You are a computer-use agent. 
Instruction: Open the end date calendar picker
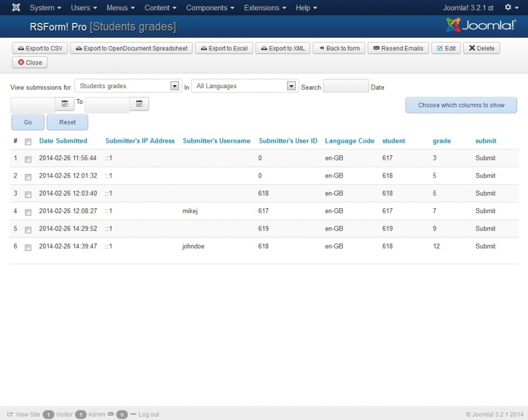139,104
